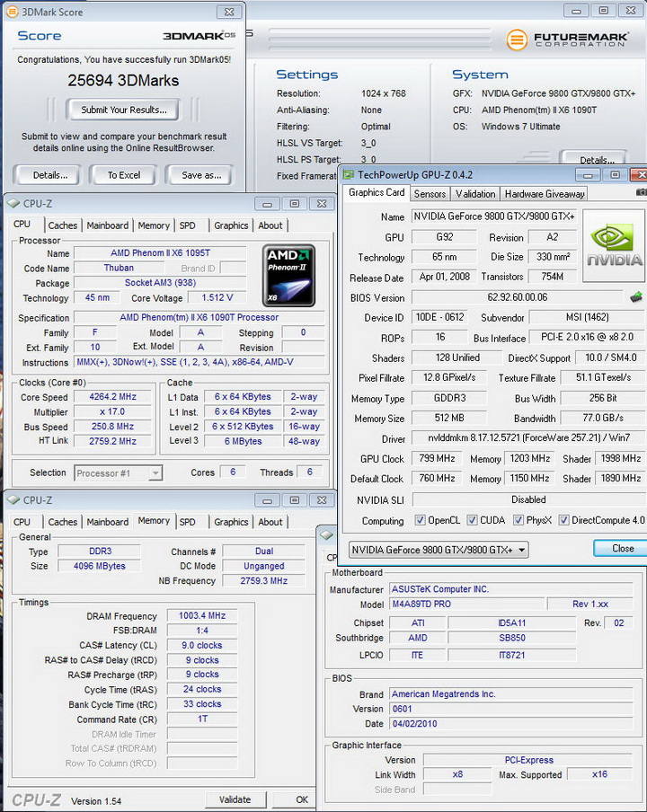The width and height of the screenshot is (647, 812).
Task: Click the AMD Phenom II processor logo
Action: point(288,276)
